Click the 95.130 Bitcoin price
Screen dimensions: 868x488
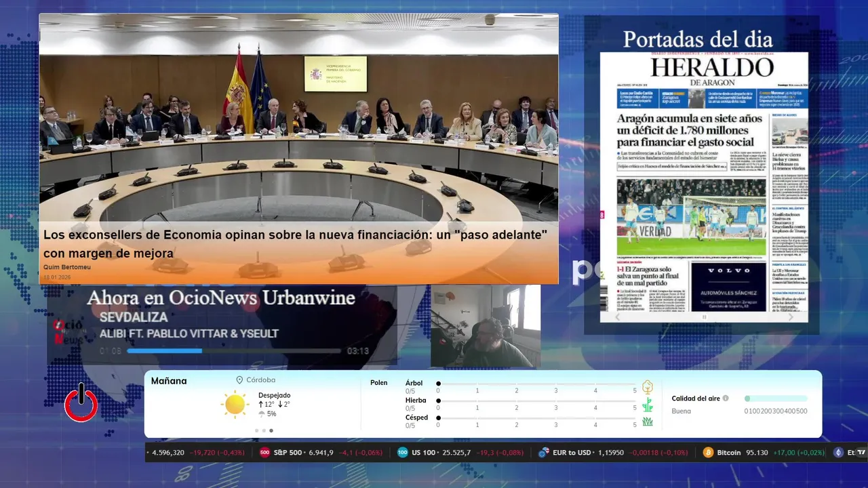click(757, 453)
